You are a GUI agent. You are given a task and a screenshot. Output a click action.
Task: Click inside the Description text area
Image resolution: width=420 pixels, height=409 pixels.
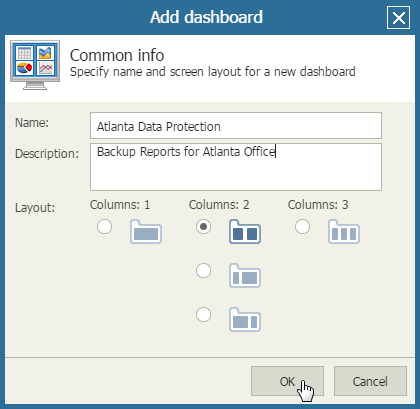click(236, 167)
